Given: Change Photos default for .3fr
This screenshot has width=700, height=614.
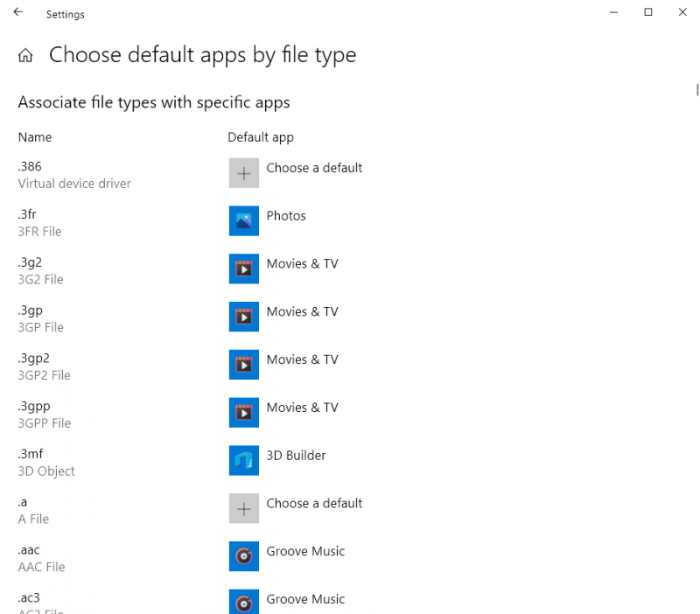Looking at the screenshot, I should (286, 216).
